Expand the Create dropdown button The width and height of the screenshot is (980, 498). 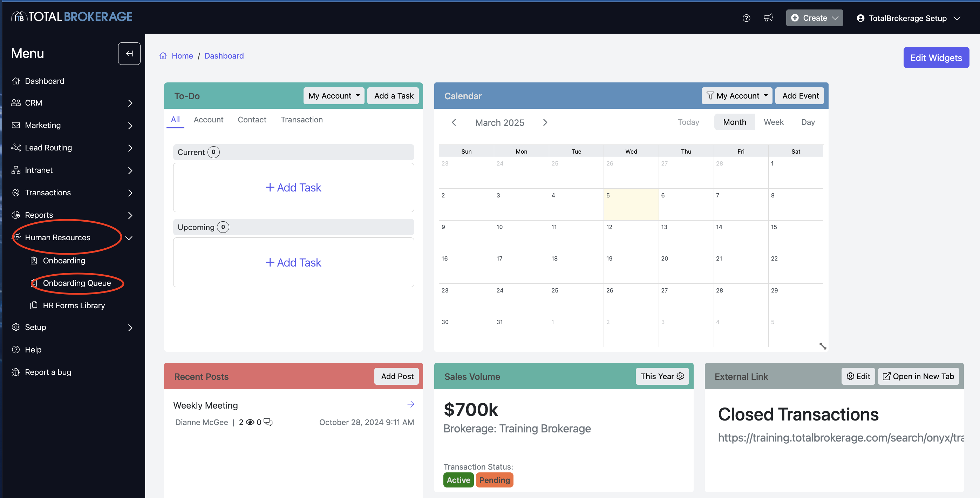click(x=814, y=18)
